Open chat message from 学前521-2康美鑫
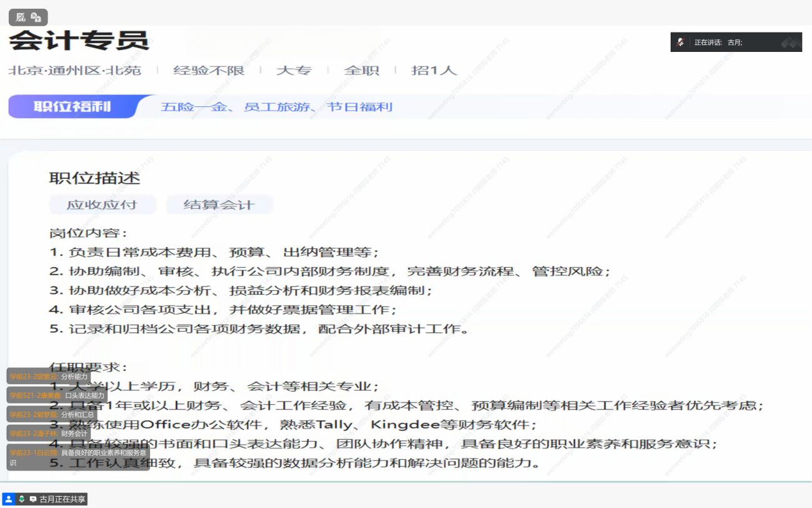The height and width of the screenshot is (508, 812). tap(57, 395)
